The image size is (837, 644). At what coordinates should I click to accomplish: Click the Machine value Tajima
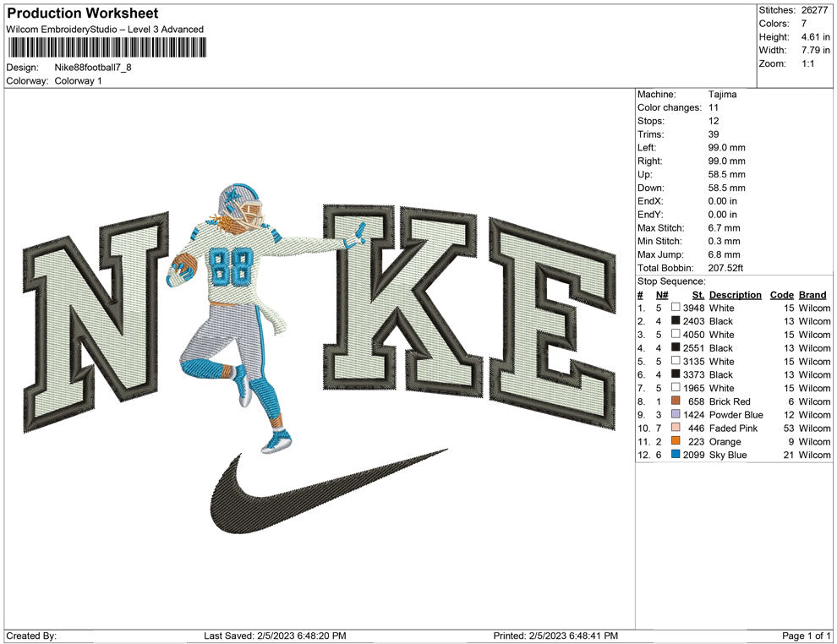(722, 94)
